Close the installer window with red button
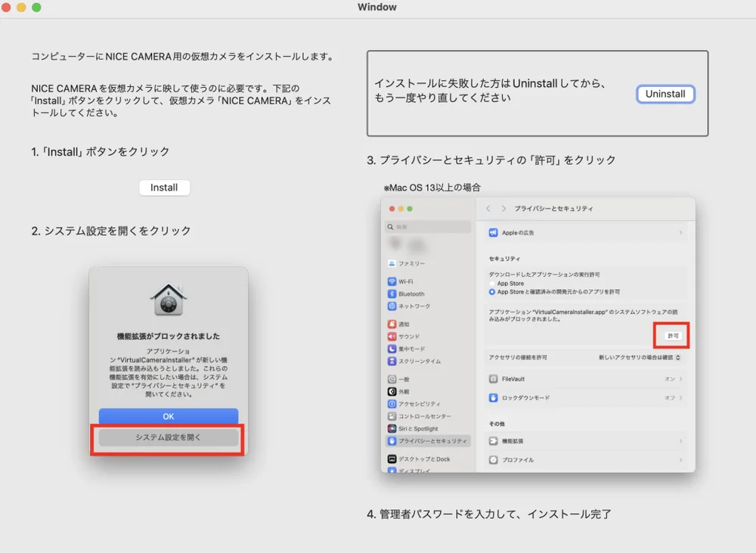This screenshot has height=553, width=756. point(6,8)
